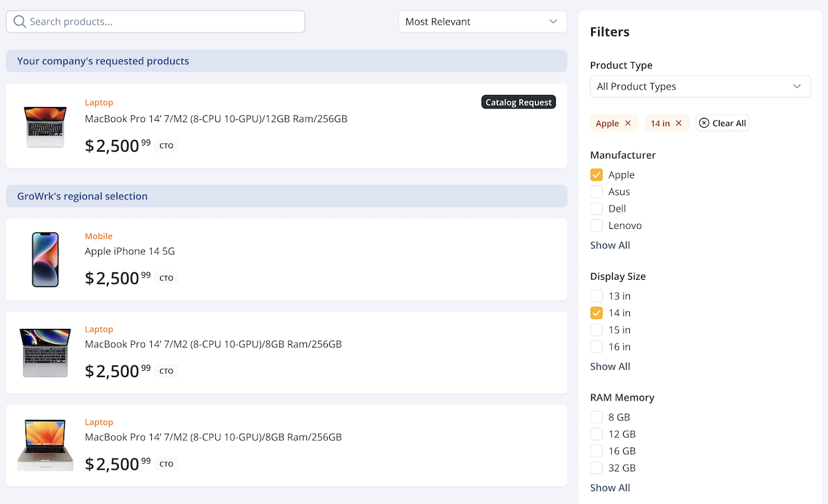Check the Lenovo manufacturer checkbox

(597, 225)
